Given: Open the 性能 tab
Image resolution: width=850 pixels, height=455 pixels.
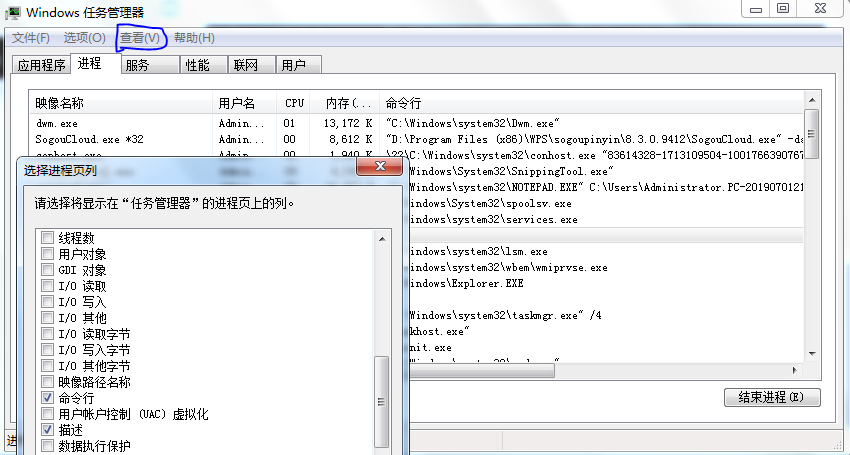Looking at the screenshot, I should pyautogui.click(x=203, y=65).
